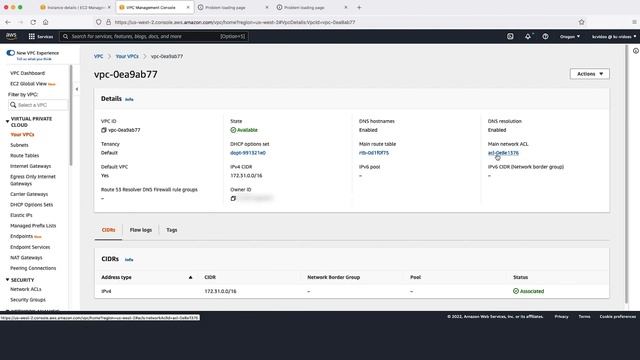The width and height of the screenshot is (640, 360).
Task: Close the VPC Management Console tab
Action: (188, 7)
